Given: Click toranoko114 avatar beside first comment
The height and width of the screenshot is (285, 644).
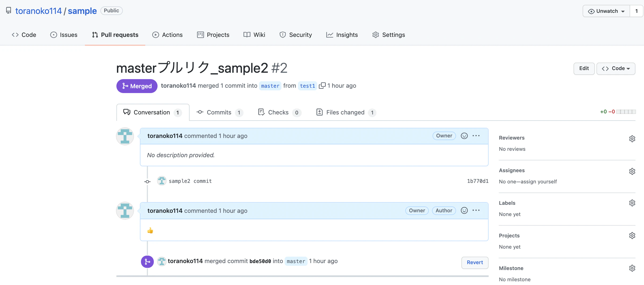Looking at the screenshot, I should click(125, 136).
